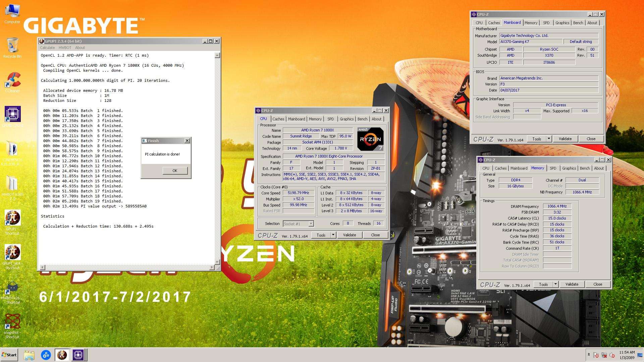Select Mainboard tab in center CPU-Z window

point(297,119)
